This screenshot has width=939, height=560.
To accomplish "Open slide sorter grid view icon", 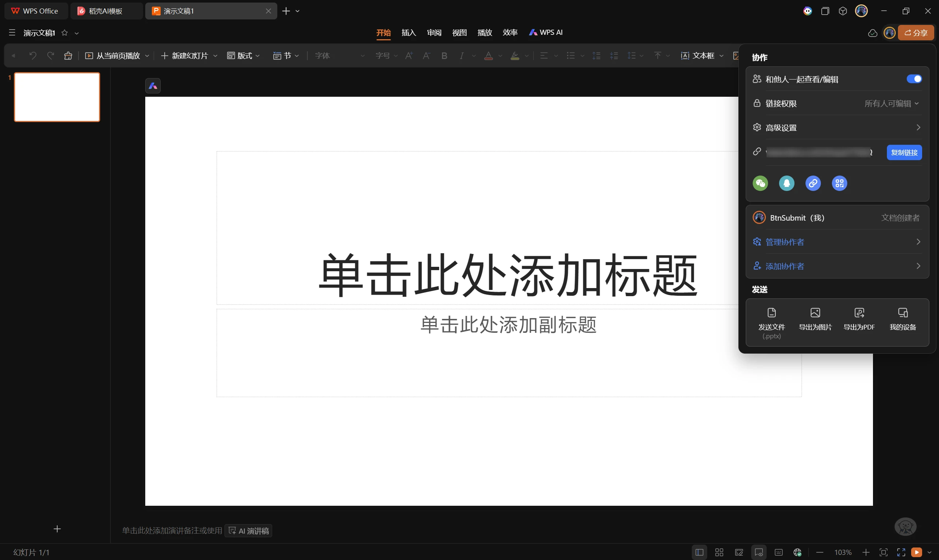I will click(x=719, y=552).
